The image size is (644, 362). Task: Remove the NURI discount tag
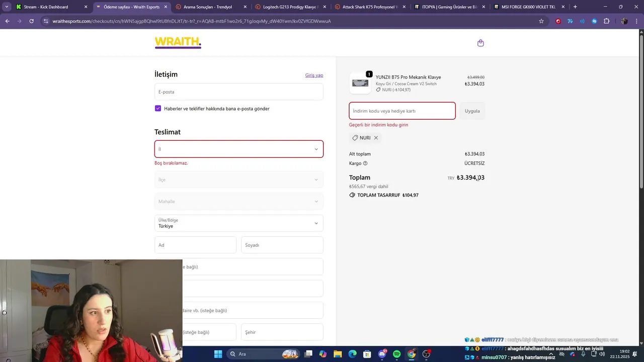(376, 138)
